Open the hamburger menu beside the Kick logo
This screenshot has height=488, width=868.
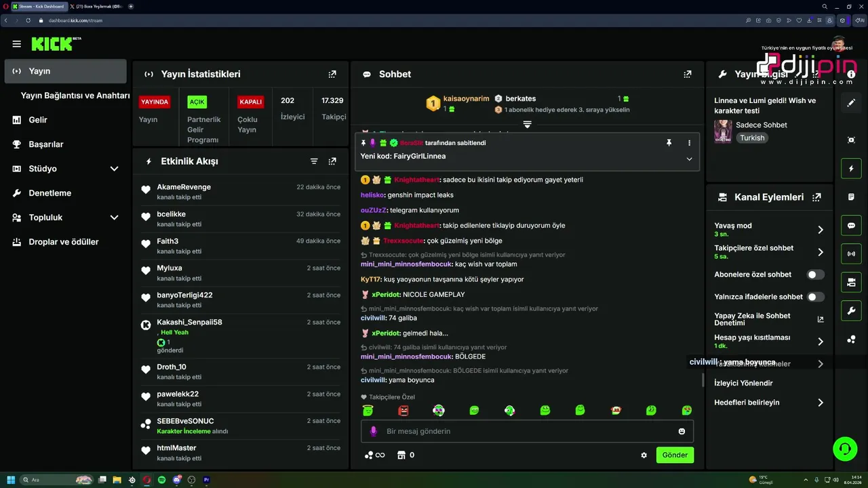tap(16, 44)
